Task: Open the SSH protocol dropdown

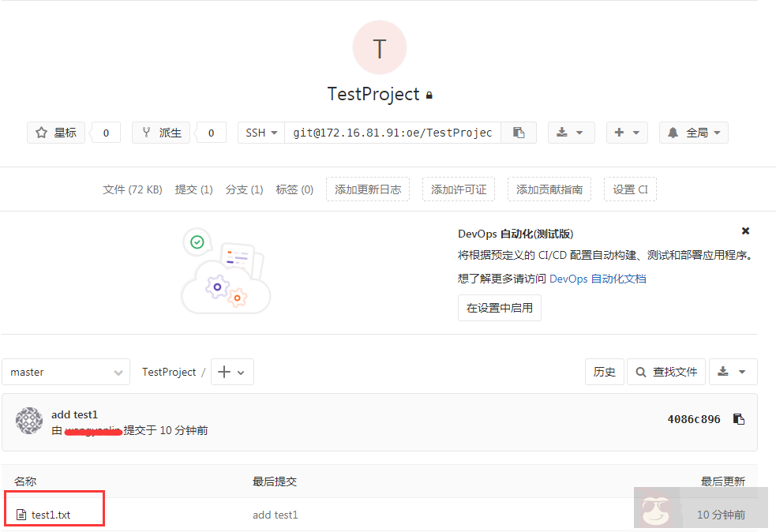Action: point(261,132)
